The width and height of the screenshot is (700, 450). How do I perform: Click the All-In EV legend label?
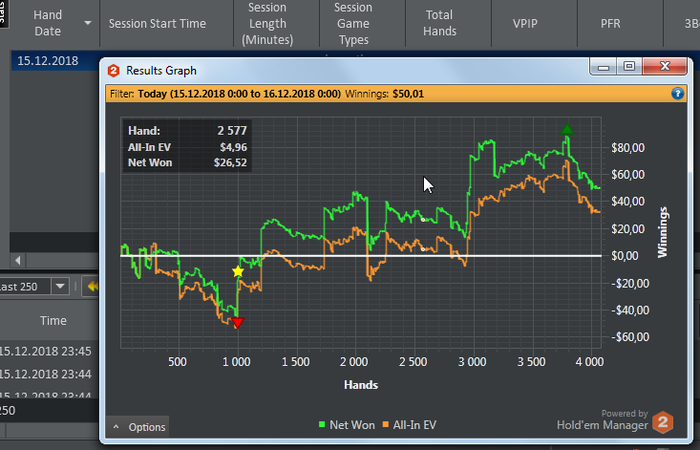tap(414, 425)
